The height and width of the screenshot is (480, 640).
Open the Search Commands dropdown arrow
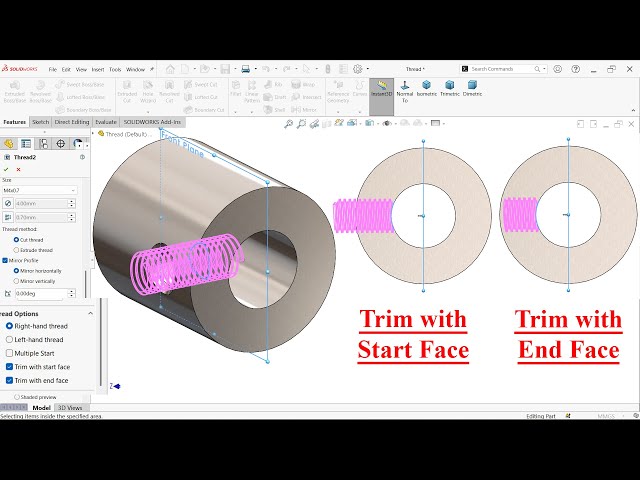[544, 69]
